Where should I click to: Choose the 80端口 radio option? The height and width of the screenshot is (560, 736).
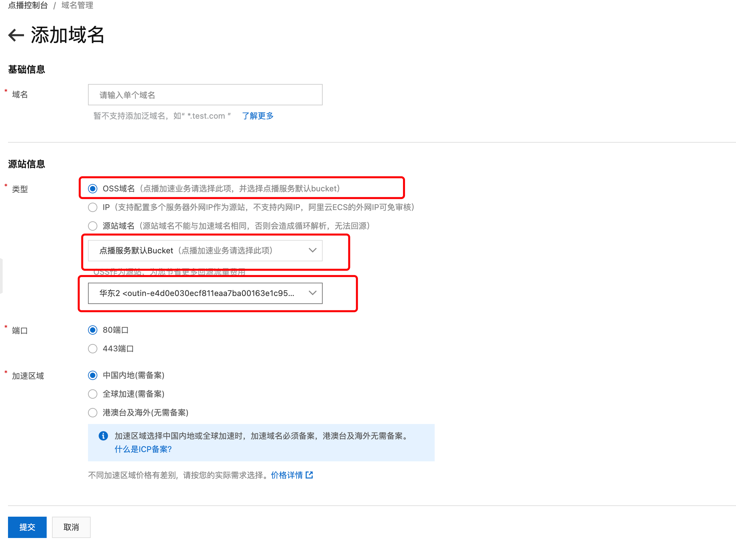click(93, 330)
